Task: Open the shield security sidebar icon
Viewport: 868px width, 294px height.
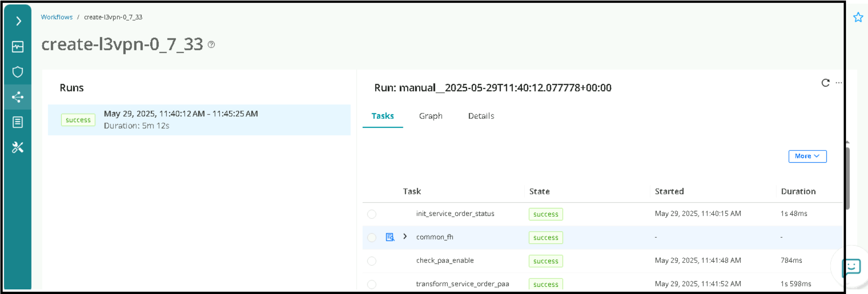Action: (18, 72)
